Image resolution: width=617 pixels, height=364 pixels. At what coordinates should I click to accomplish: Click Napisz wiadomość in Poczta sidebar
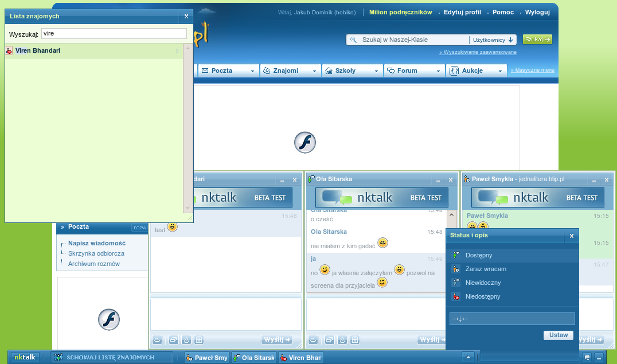pos(97,243)
